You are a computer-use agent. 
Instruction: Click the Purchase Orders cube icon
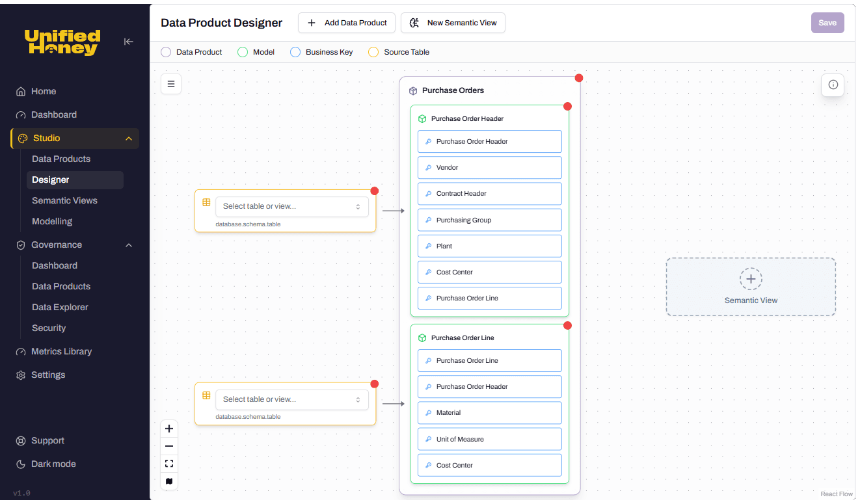click(413, 91)
